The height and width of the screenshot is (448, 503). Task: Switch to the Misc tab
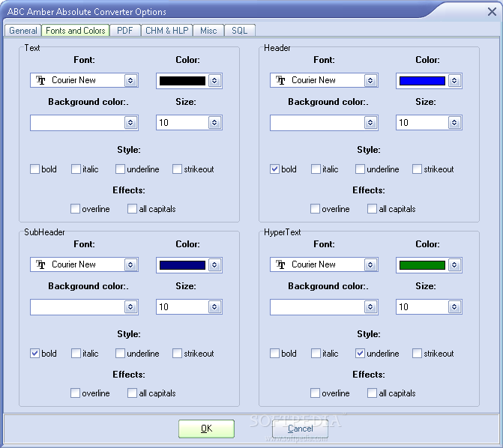pyautogui.click(x=208, y=31)
